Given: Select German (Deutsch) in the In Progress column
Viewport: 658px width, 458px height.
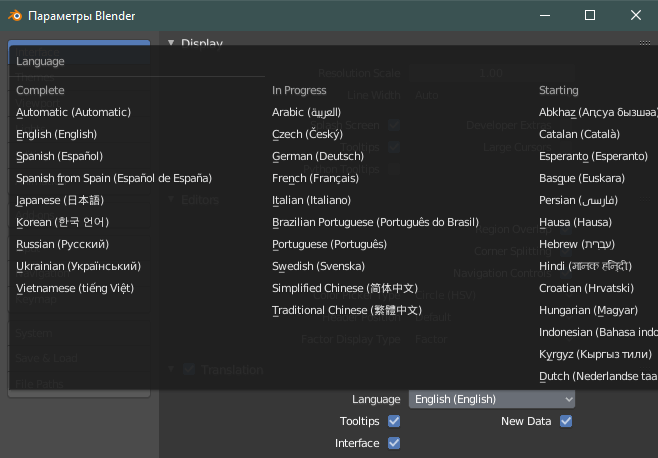Looking at the screenshot, I should (315, 156).
